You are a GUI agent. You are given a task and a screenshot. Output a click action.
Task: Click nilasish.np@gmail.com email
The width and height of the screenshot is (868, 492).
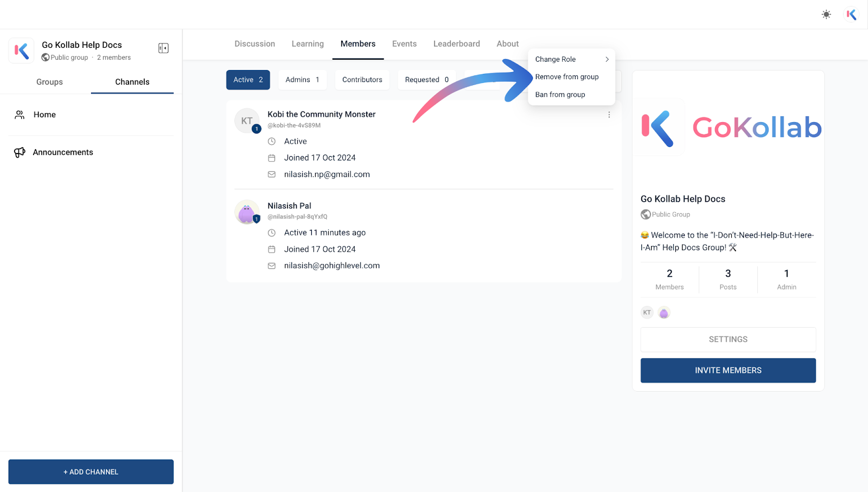(x=327, y=175)
